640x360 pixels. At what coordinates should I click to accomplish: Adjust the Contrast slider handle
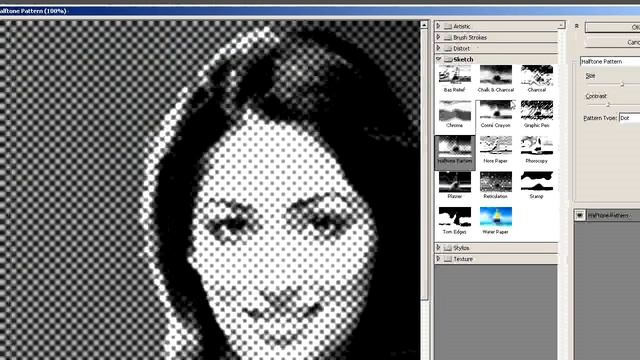(608, 104)
